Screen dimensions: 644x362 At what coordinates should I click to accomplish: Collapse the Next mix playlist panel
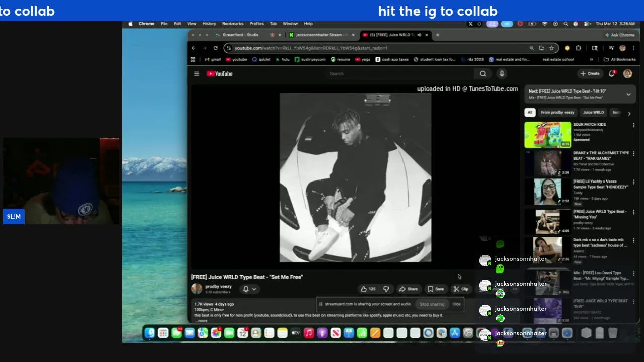pos(628,94)
